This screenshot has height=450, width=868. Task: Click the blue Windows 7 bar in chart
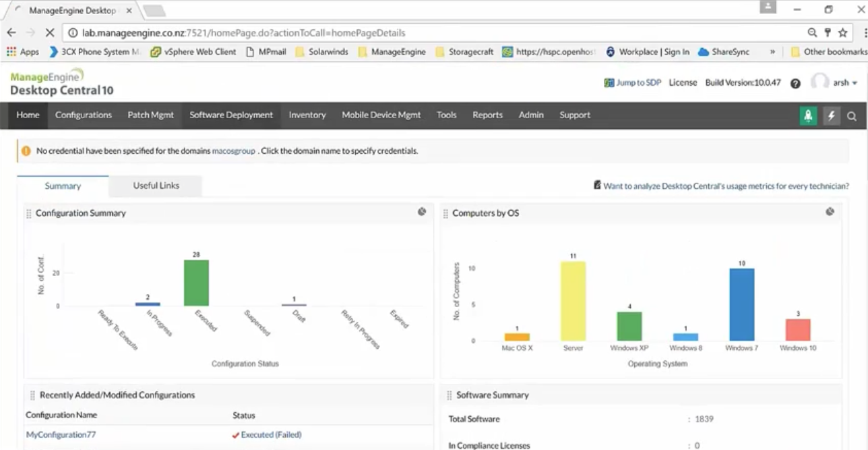(x=741, y=304)
